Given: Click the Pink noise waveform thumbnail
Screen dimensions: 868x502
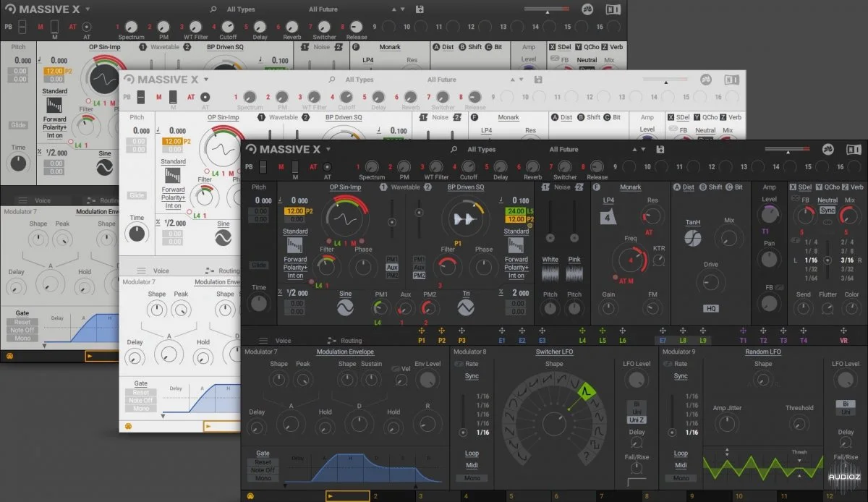Looking at the screenshot, I should pyautogui.click(x=574, y=275).
